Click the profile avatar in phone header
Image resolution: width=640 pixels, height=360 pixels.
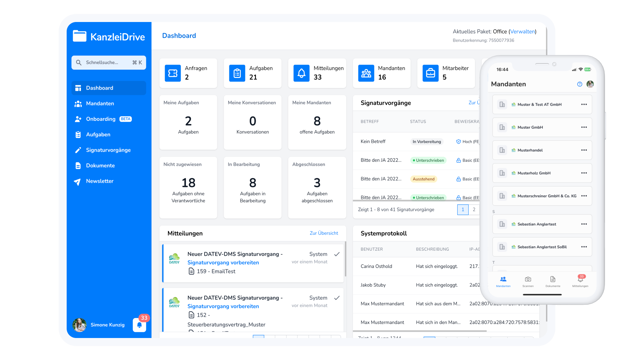tap(590, 84)
